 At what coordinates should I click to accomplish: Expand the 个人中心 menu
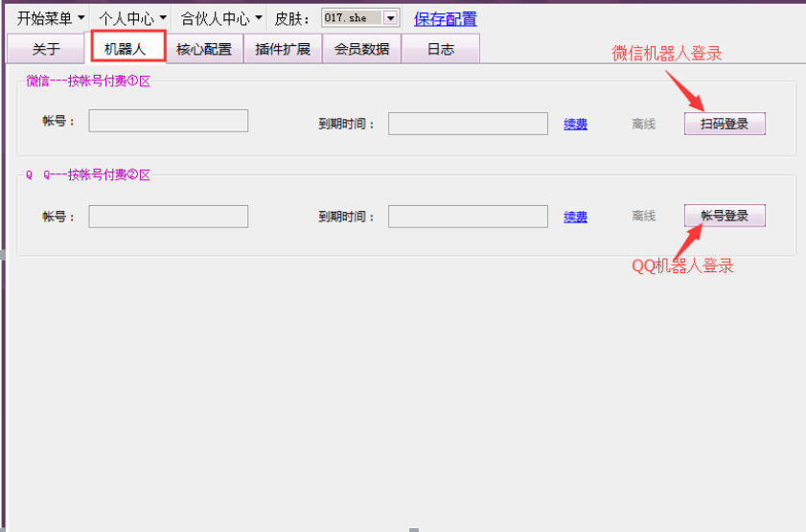[x=133, y=18]
